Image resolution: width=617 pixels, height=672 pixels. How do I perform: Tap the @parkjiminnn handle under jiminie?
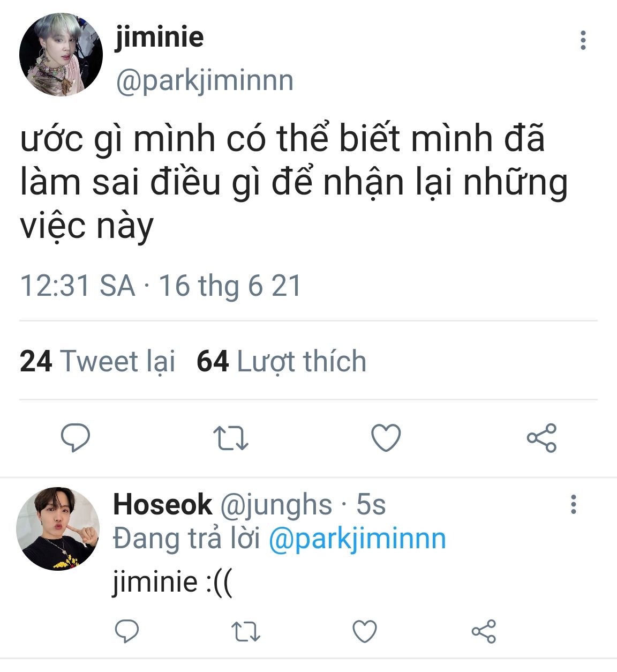click(x=205, y=81)
